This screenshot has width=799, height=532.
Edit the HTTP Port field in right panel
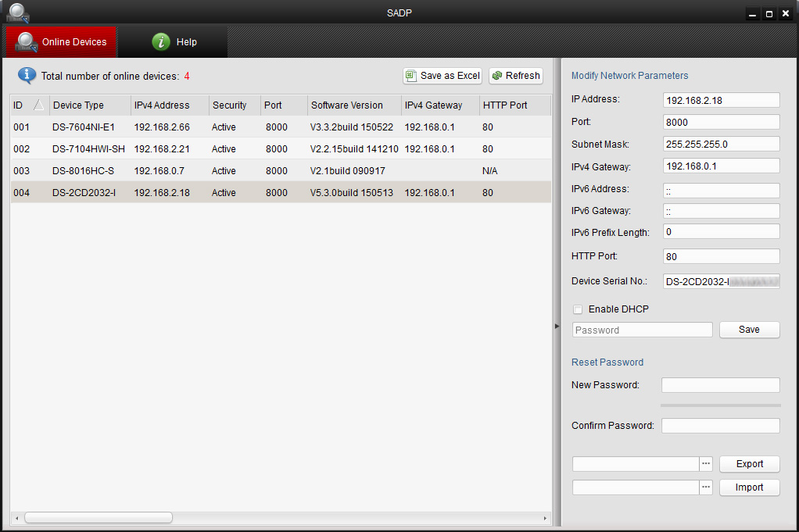pos(721,256)
